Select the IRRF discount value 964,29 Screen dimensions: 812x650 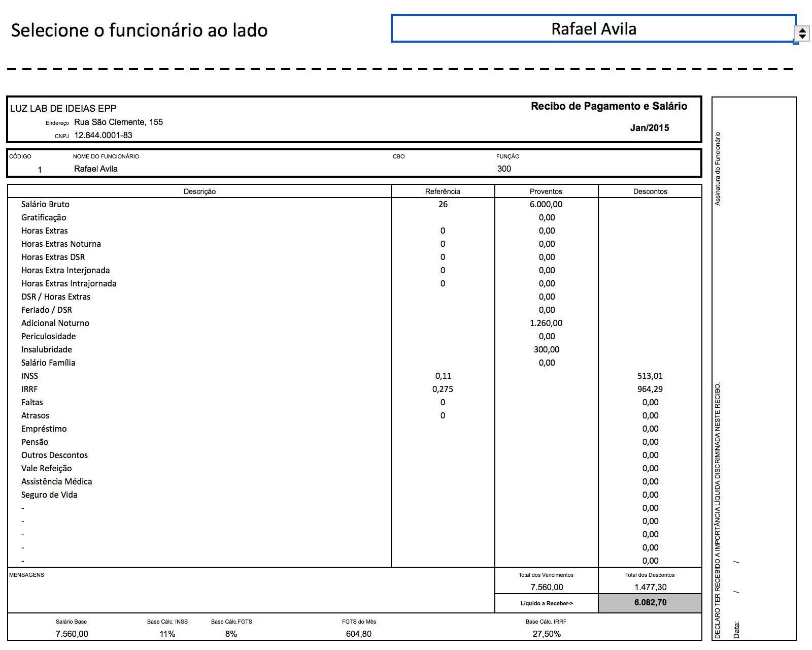(x=650, y=389)
